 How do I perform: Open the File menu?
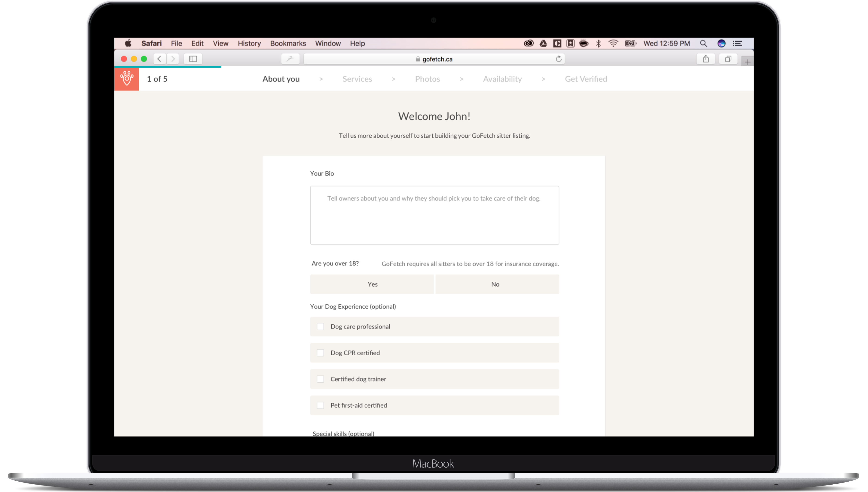coord(176,43)
